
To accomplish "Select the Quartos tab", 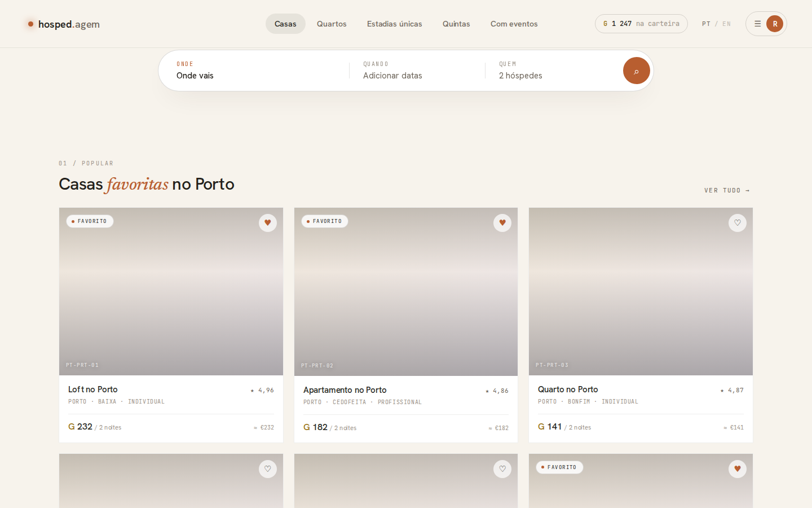I will (x=332, y=24).
